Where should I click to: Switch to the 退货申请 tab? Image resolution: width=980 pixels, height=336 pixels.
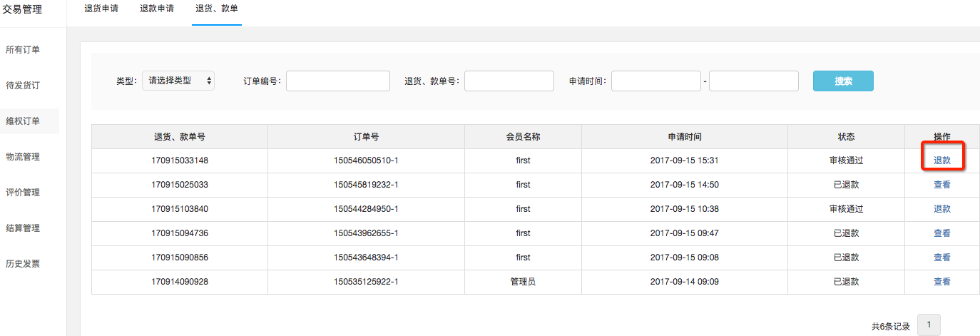pyautogui.click(x=101, y=10)
